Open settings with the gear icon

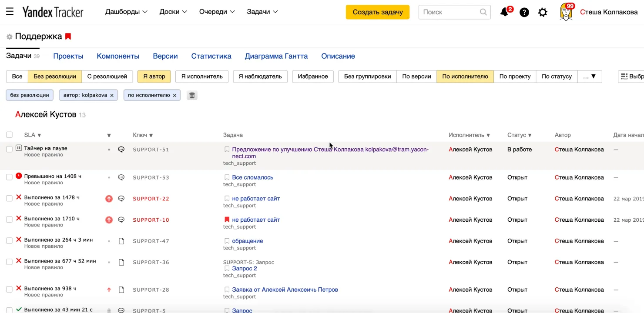coord(543,12)
